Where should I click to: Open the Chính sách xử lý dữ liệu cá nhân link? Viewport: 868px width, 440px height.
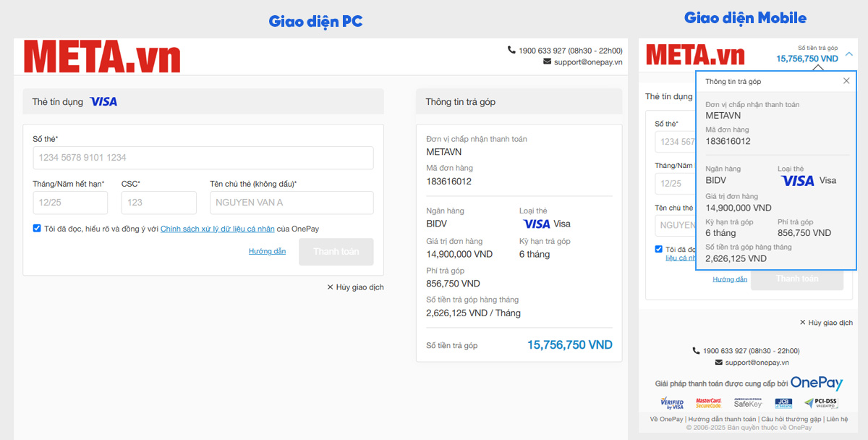(x=218, y=229)
